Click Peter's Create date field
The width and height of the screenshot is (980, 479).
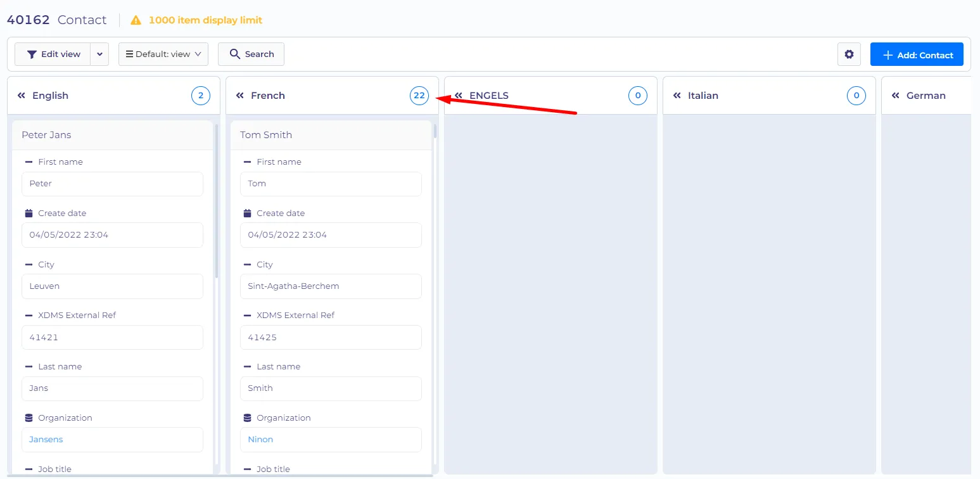tap(112, 235)
